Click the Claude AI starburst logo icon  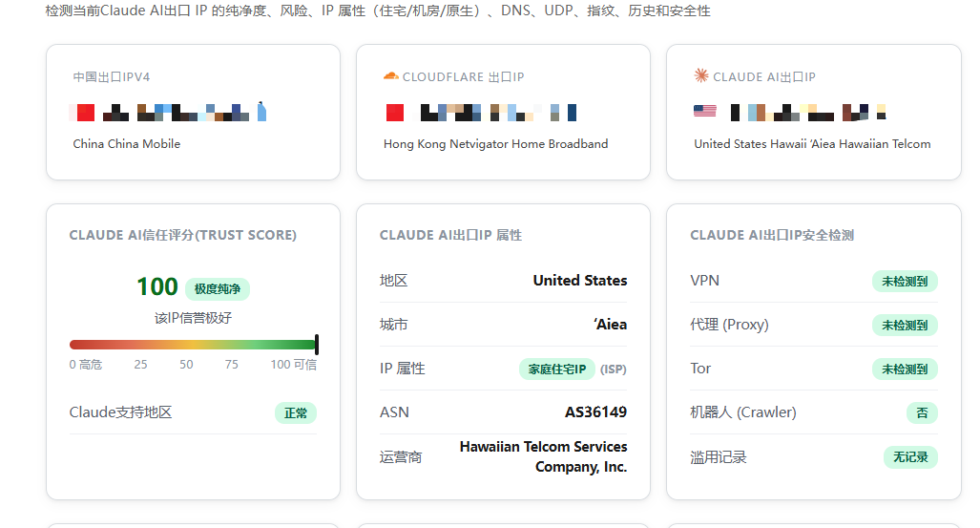(701, 75)
